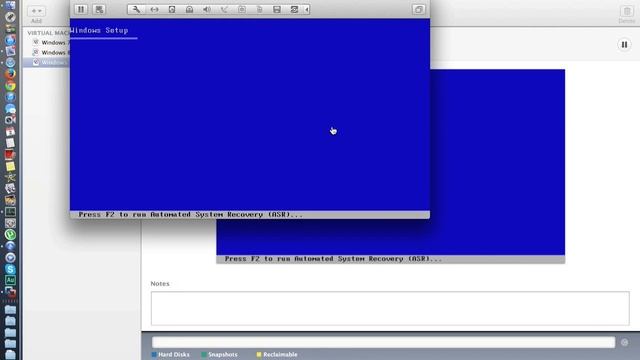This screenshot has width=640, height=360.
Task: Open the green circular torrent app in the dock
Action: coord(10,234)
